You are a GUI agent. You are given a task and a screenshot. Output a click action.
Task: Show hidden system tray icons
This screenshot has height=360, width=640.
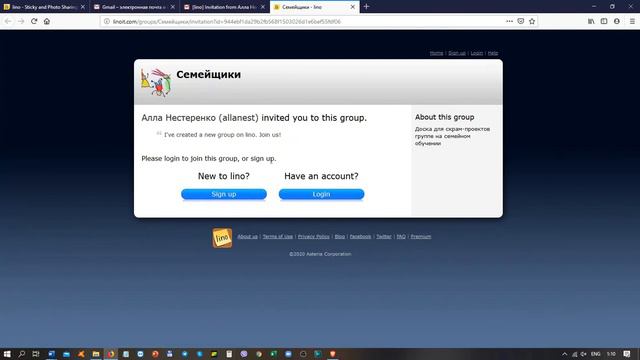[x=564, y=354]
